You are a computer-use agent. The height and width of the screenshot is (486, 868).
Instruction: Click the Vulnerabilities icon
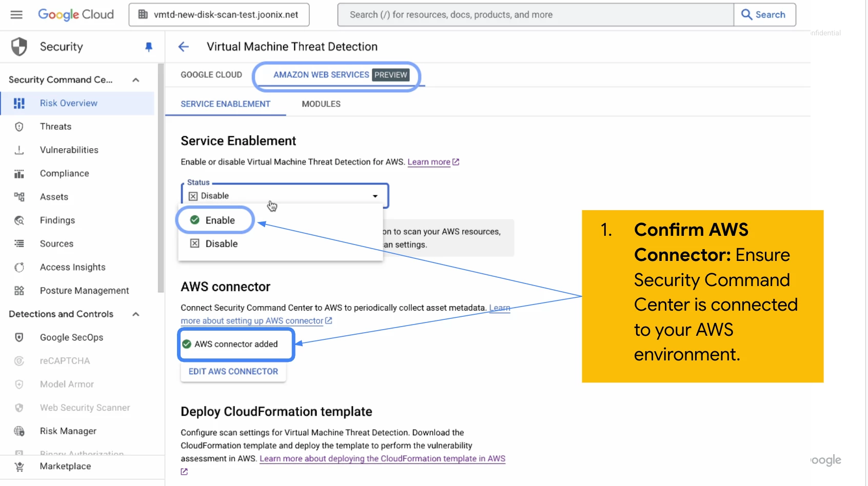pyautogui.click(x=19, y=150)
